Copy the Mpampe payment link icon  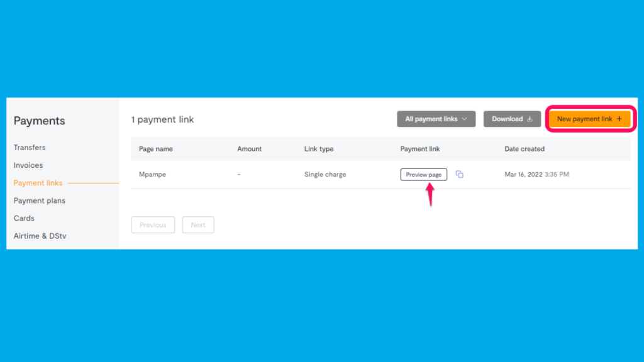click(459, 175)
